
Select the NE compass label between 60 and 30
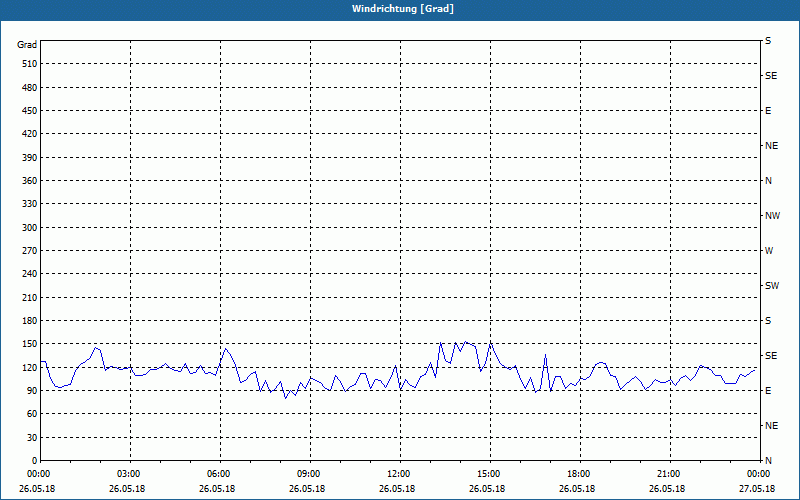(771, 426)
